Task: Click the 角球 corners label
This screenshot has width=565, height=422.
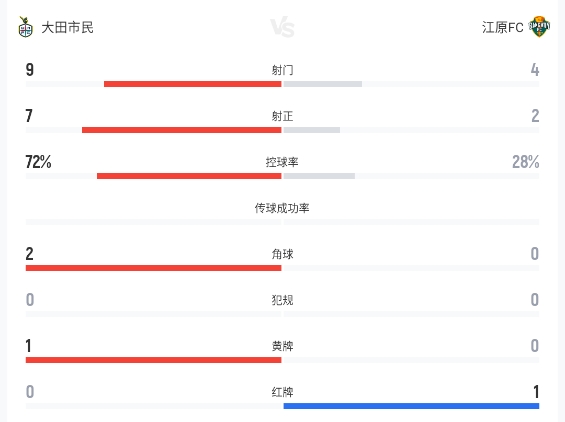Action: 282,254
